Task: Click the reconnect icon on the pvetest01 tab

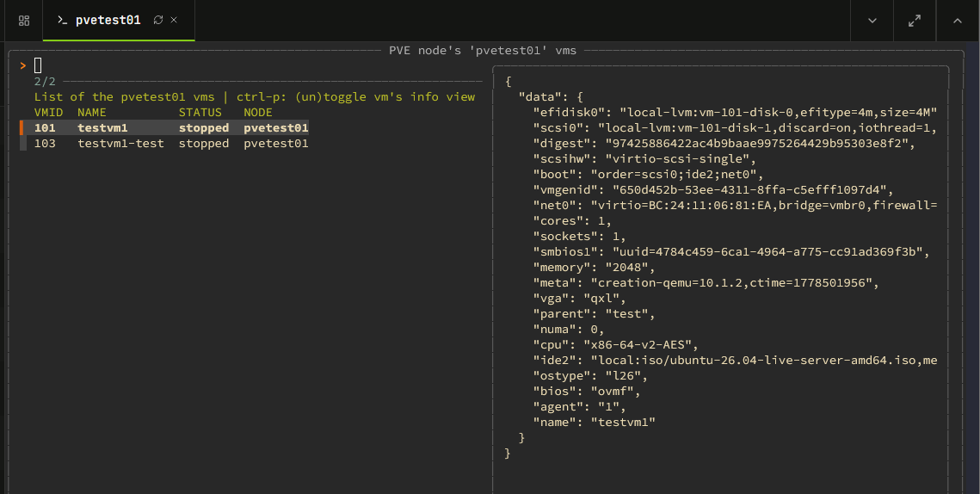Action: 158,20
